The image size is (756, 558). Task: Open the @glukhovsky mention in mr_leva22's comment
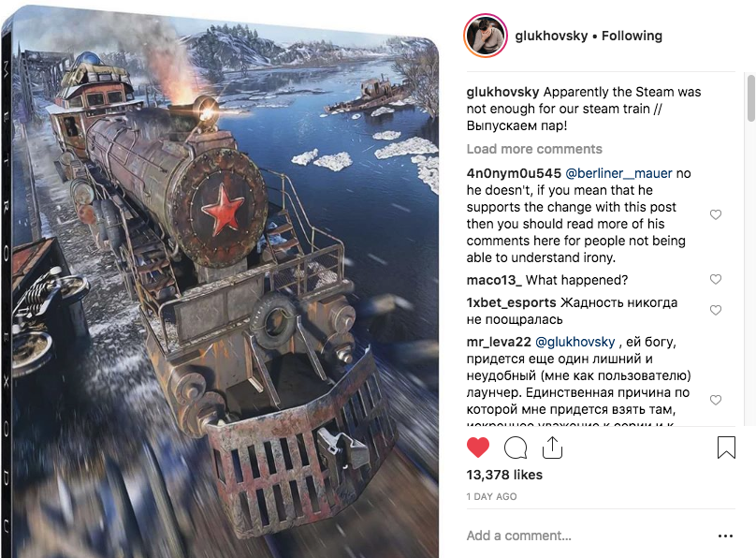coord(574,342)
